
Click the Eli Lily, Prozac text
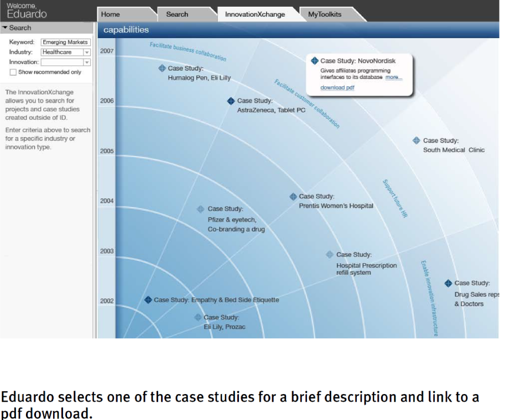[x=225, y=327]
